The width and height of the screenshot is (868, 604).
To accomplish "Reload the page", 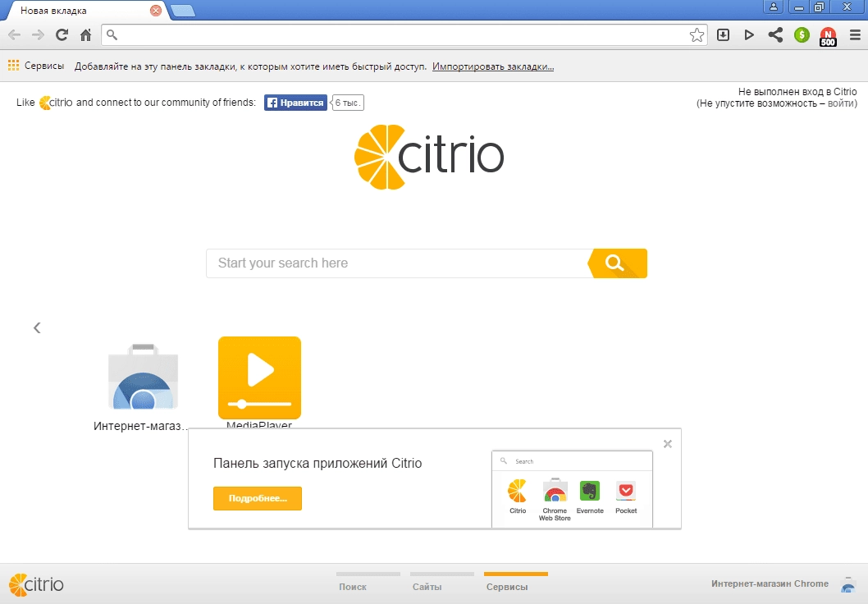I will 62,35.
